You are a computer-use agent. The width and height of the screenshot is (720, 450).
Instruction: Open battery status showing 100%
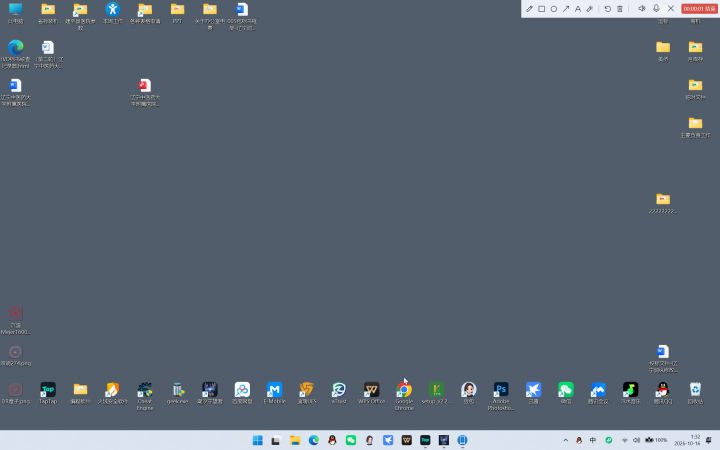pyautogui.click(x=656, y=440)
